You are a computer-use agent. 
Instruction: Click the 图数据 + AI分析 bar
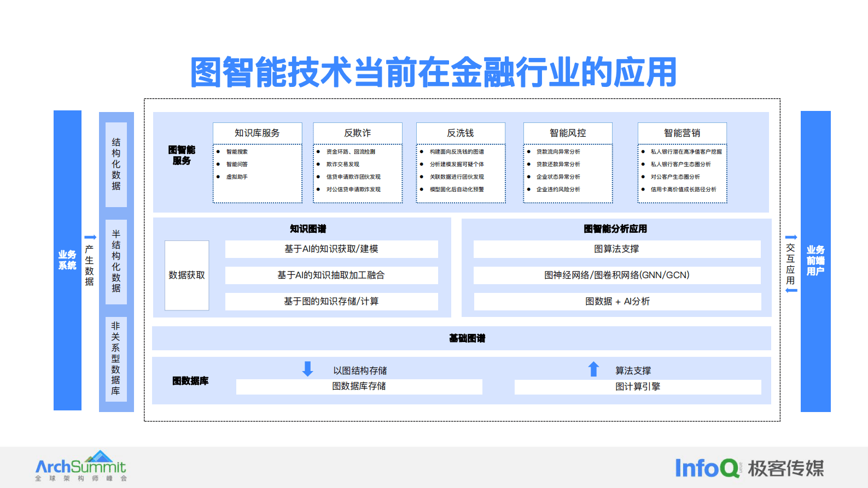tap(617, 302)
